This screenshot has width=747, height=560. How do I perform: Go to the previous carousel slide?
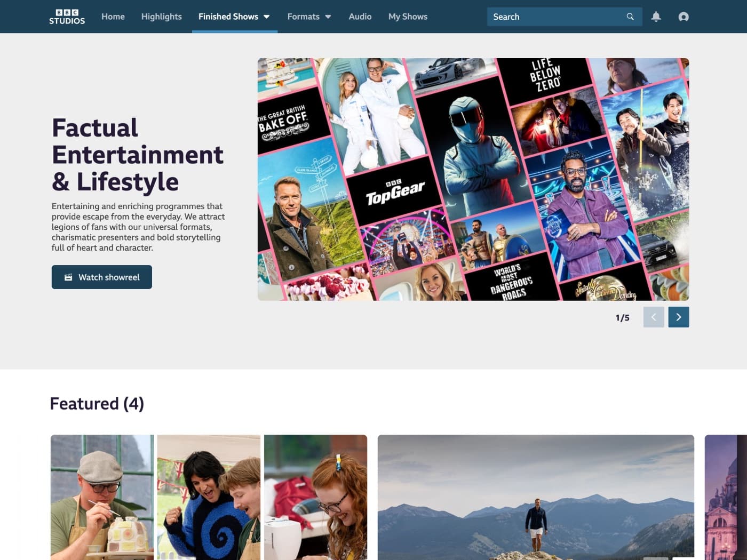[x=654, y=317]
